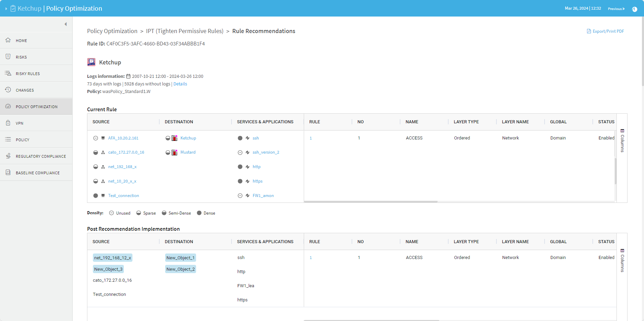Click the Current Rule vertical scrollbar
This screenshot has width=644, height=321.
coord(615,170)
